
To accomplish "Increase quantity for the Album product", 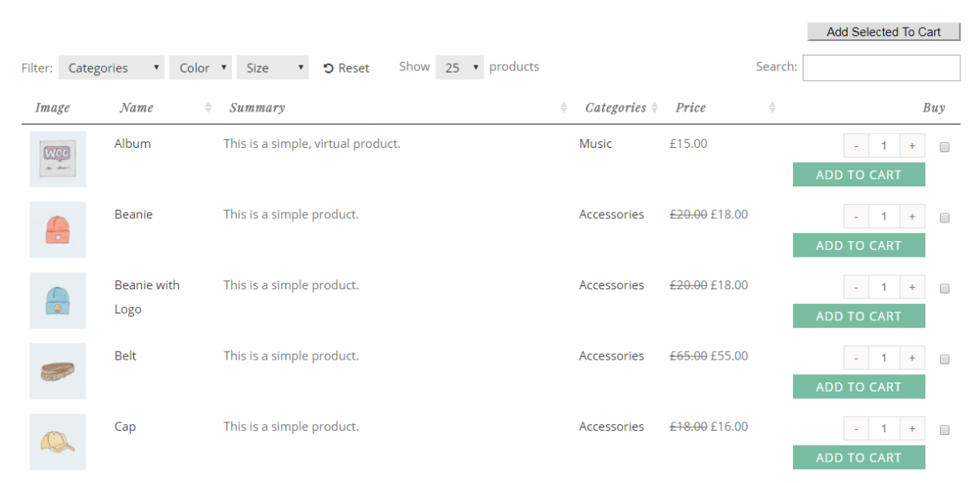I will 912,145.
